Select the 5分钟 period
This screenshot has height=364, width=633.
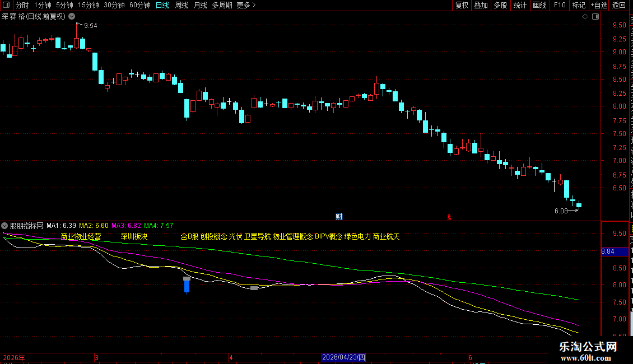tap(64, 5)
